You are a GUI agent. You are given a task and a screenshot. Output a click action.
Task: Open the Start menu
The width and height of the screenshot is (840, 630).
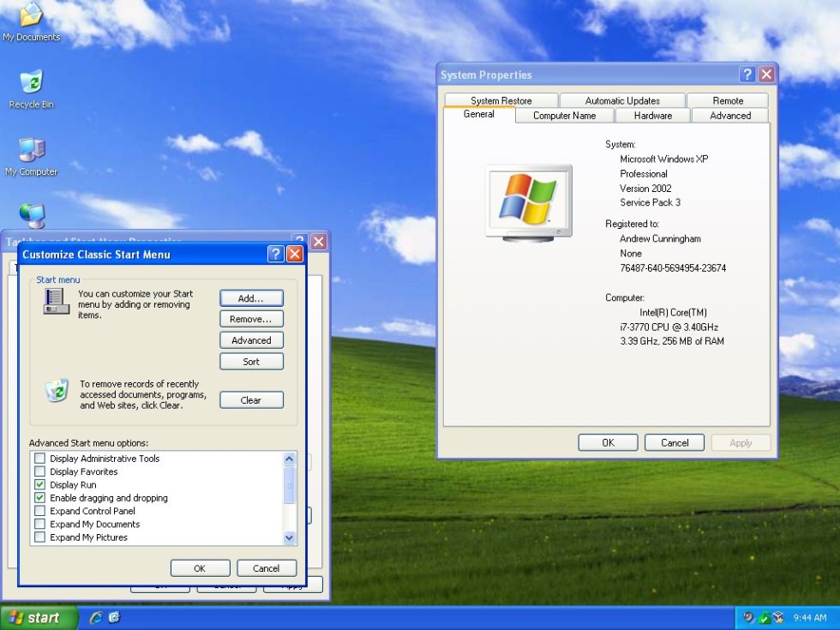[x=34, y=617]
